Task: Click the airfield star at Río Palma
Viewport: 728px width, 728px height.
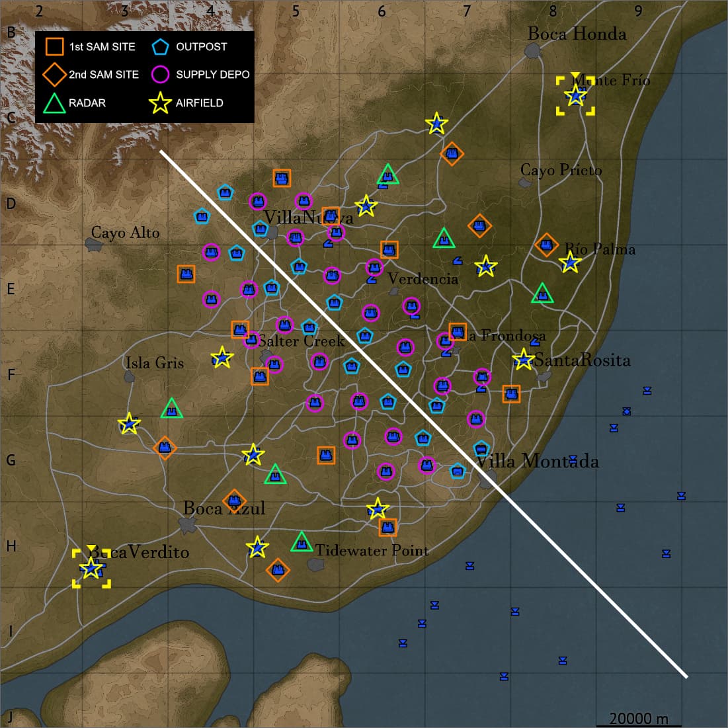Action: tap(570, 263)
